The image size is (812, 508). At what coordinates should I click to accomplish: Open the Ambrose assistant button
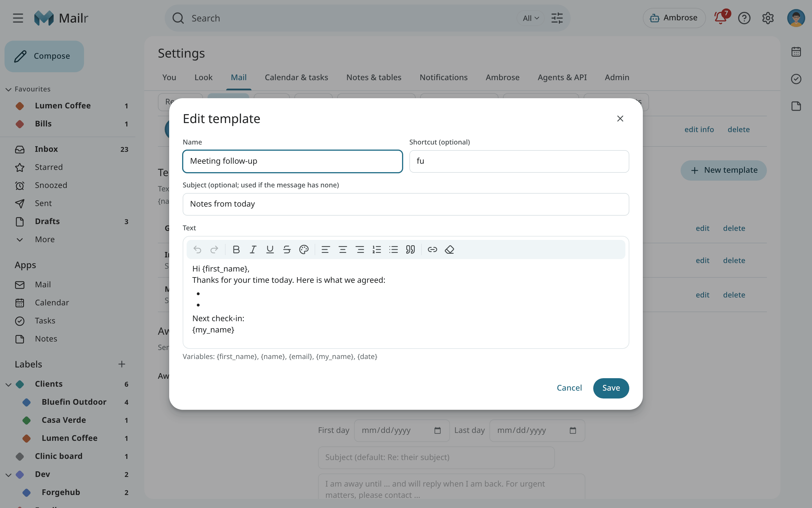[x=674, y=18]
